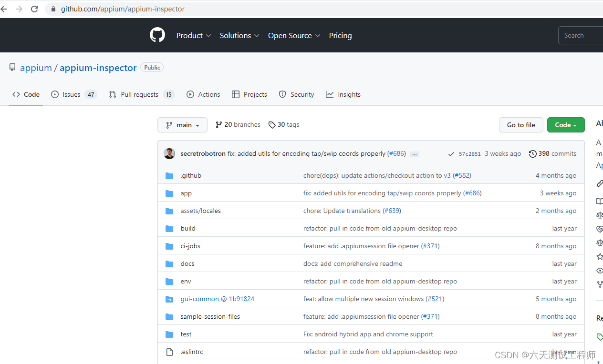Click the address bar lock icon
The width and height of the screenshot is (603, 364).
pos(53,9)
